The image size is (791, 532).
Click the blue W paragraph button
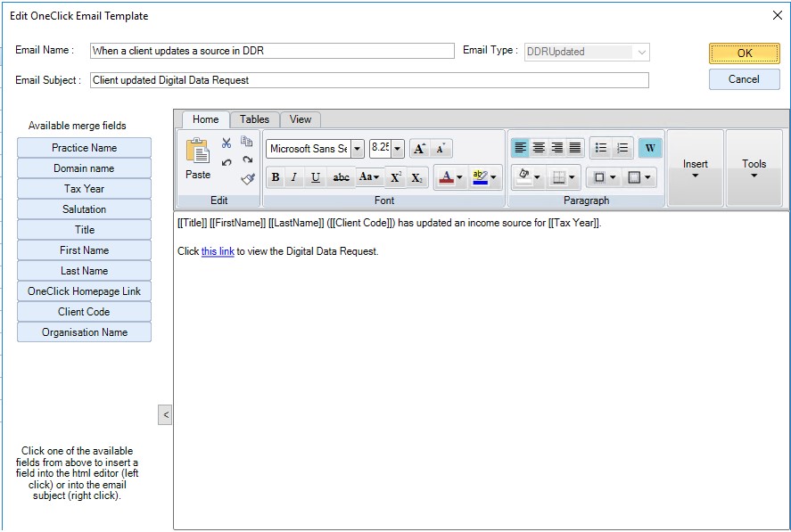[x=650, y=148]
